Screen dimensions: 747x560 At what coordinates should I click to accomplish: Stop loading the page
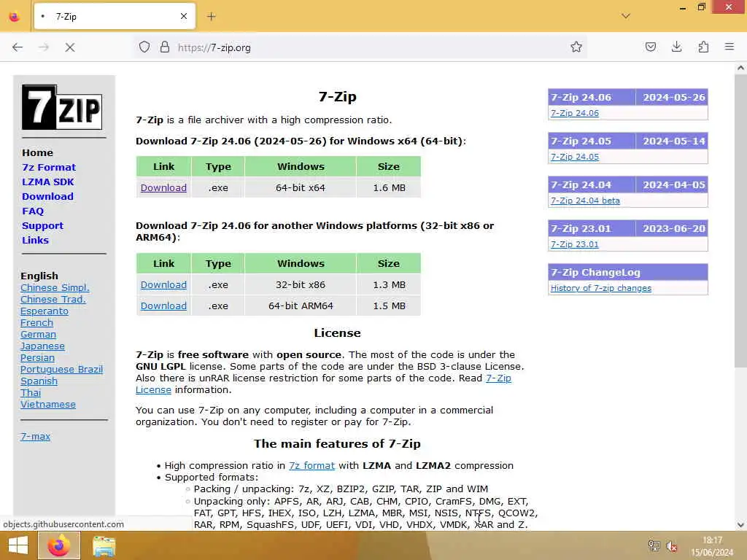tap(70, 47)
